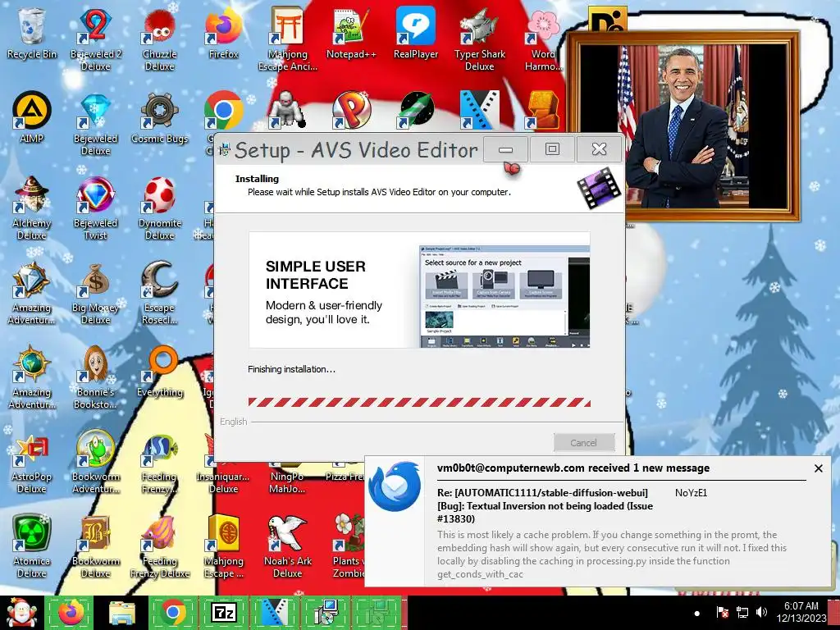Select the Mahjong Escape ... icon beside Noah's Ark
This screenshot has height=630, width=840.
(x=223, y=546)
